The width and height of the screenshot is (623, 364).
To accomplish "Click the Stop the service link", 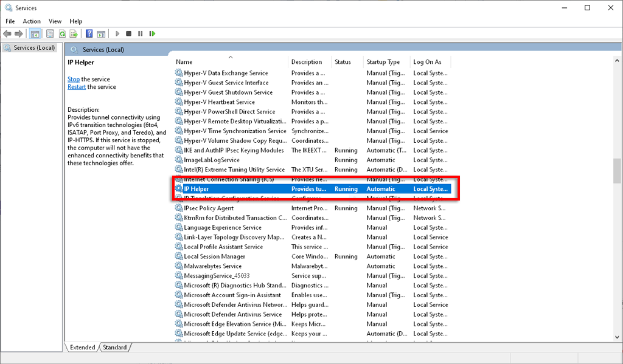I will tap(74, 79).
